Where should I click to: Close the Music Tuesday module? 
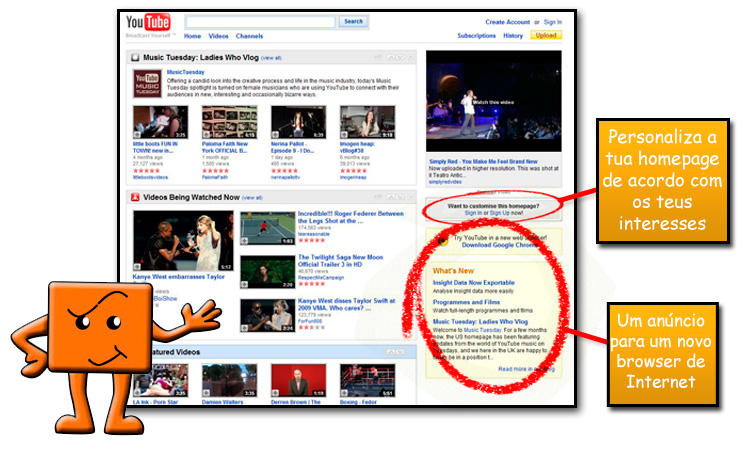pyautogui.click(x=411, y=57)
